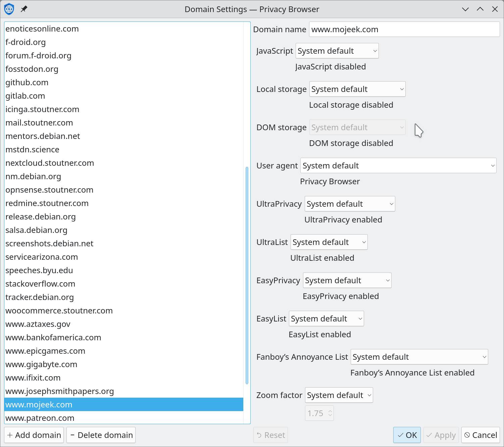Click the Privacy Browser shield icon
504x447 pixels.
9,9
